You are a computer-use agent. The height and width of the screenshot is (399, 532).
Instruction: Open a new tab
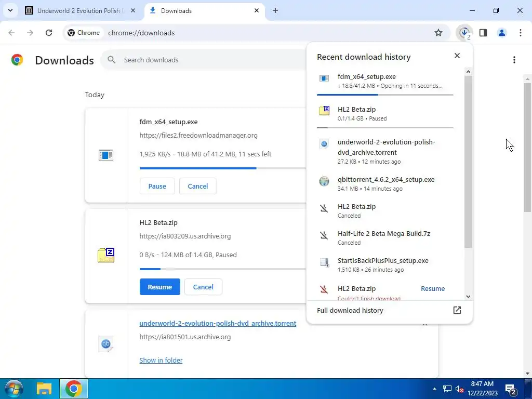(x=275, y=10)
